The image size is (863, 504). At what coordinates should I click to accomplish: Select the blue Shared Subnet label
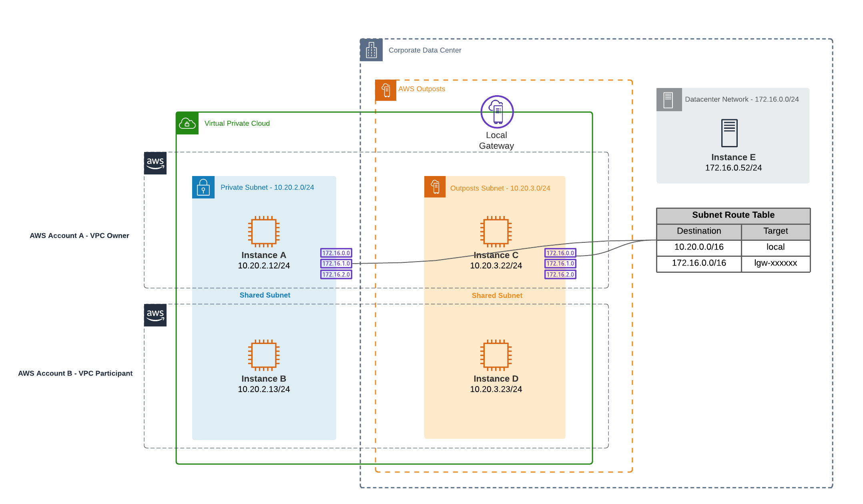pyautogui.click(x=265, y=295)
